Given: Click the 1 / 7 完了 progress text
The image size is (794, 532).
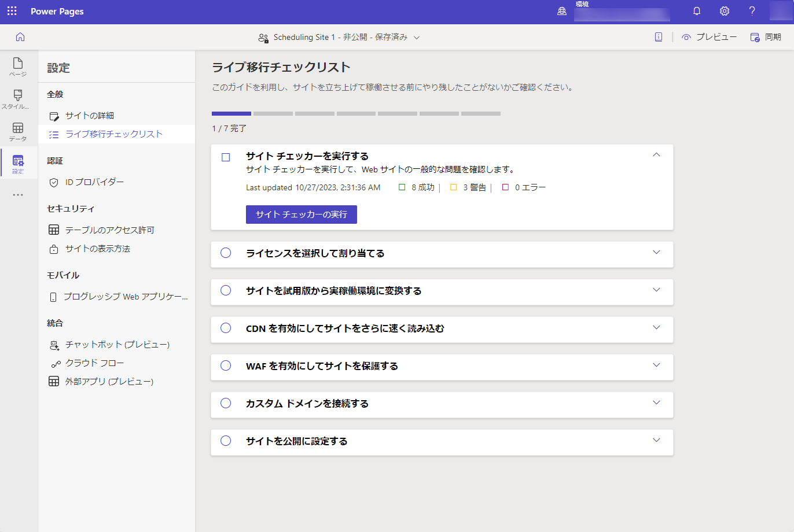Looking at the screenshot, I should pos(229,128).
